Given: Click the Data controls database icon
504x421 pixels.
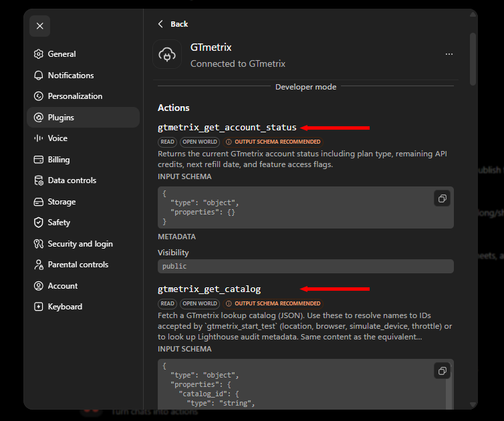Looking at the screenshot, I should click(x=39, y=180).
